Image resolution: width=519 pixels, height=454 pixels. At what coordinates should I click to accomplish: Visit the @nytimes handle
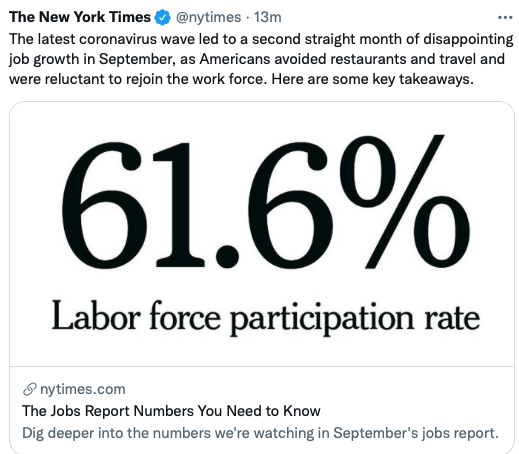coord(208,17)
